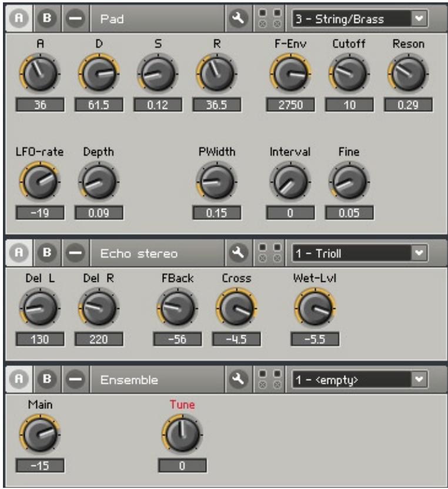
Task: Minimize the Pad panel with minus button
Action: [76, 18]
